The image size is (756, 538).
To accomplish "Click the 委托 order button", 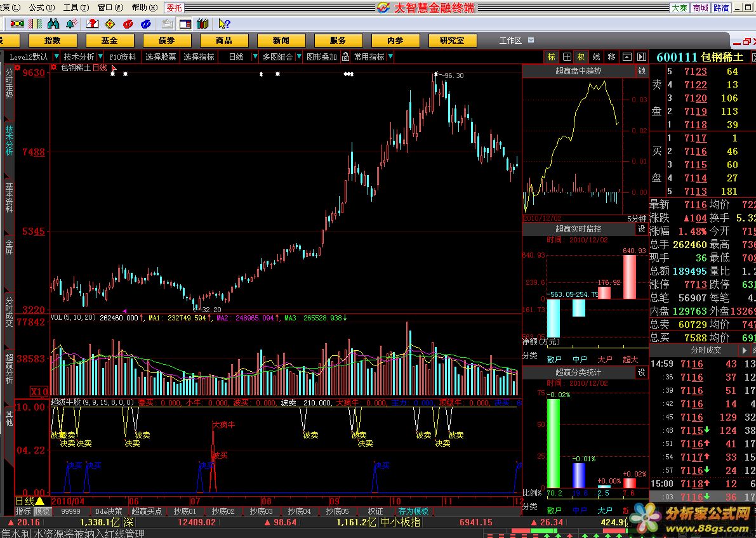I will (x=174, y=8).
